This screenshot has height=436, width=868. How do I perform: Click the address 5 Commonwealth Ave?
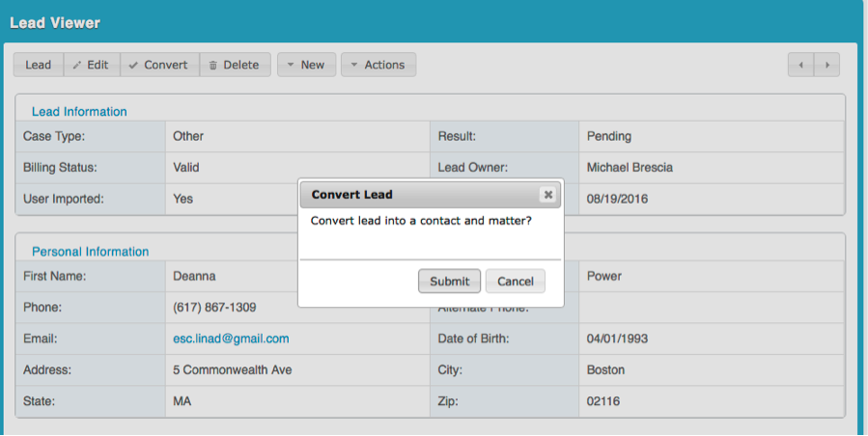click(x=232, y=369)
